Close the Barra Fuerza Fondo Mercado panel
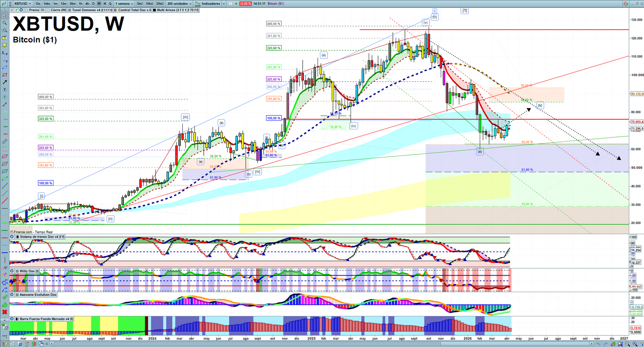Screen dimensions: 644x347 (x=12, y=319)
